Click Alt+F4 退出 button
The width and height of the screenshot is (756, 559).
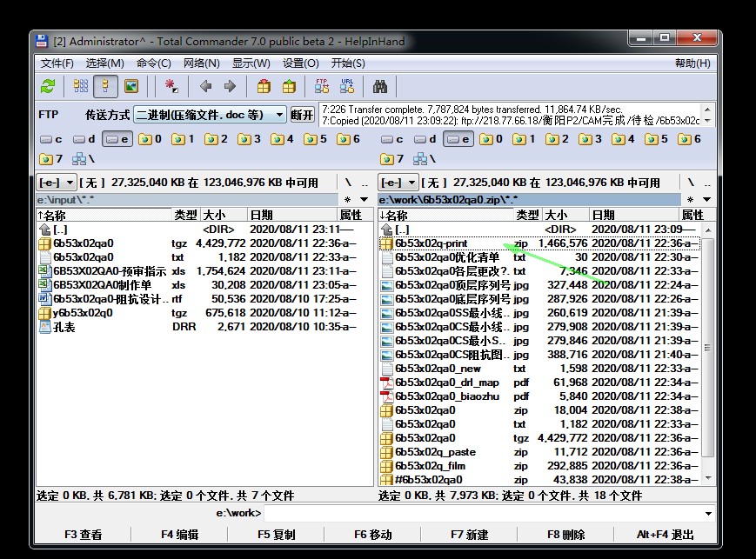665,535
